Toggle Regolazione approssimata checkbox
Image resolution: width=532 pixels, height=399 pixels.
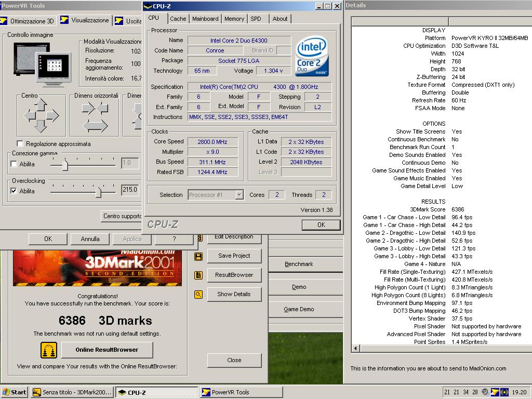click(20, 143)
